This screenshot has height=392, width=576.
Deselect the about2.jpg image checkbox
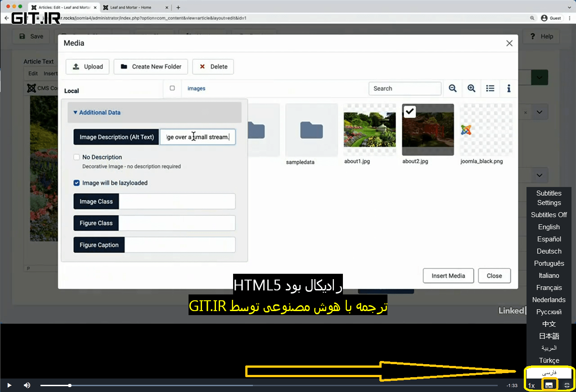(x=409, y=111)
